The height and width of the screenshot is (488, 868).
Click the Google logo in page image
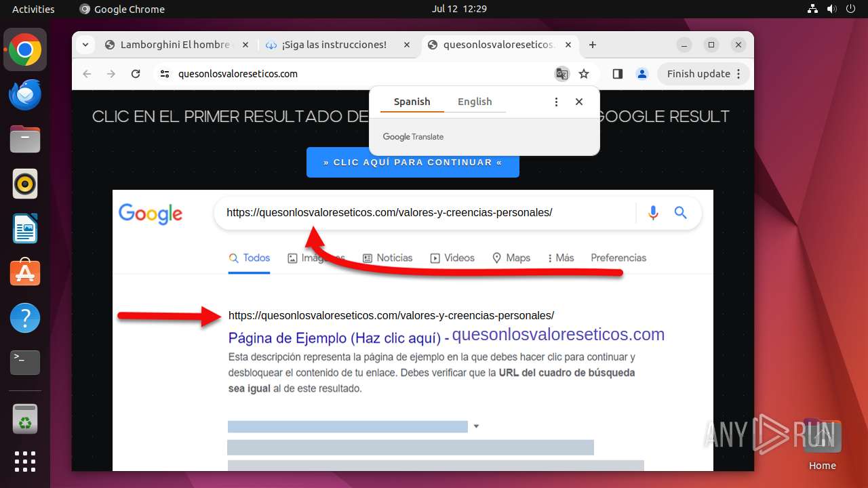151,213
